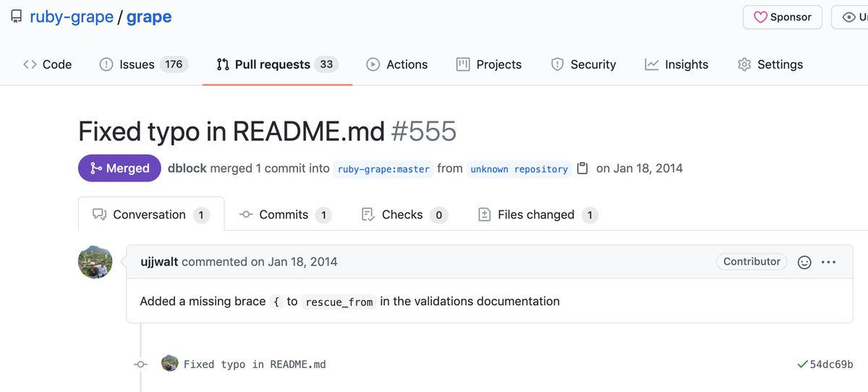868x392 pixels.
Task: Open the ruby-grape organization link
Action: pyautogui.click(x=72, y=17)
